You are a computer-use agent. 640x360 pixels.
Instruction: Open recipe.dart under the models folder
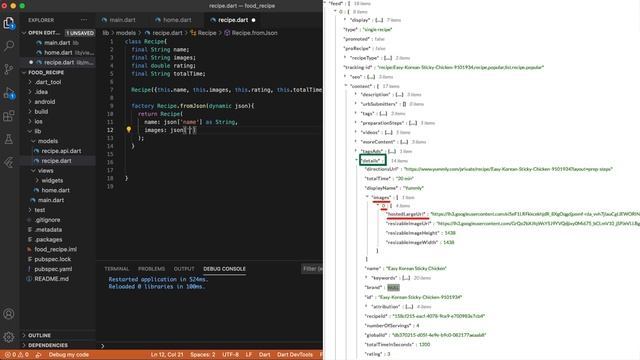pos(56,160)
